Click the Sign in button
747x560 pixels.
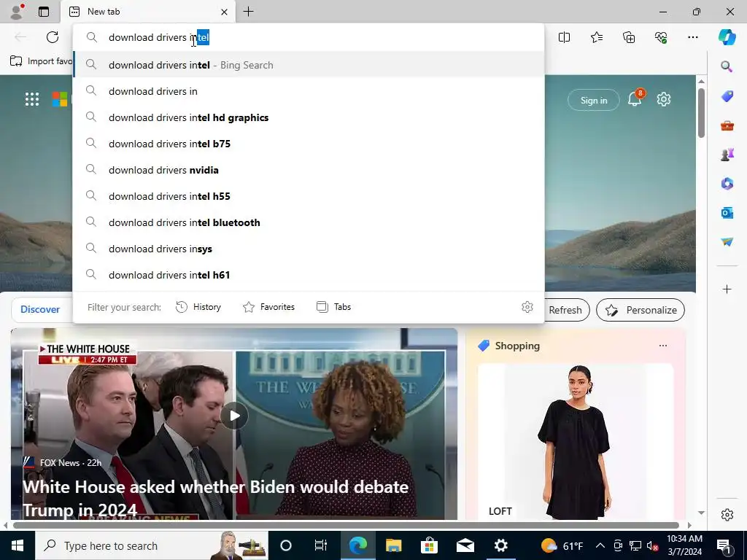click(x=594, y=100)
